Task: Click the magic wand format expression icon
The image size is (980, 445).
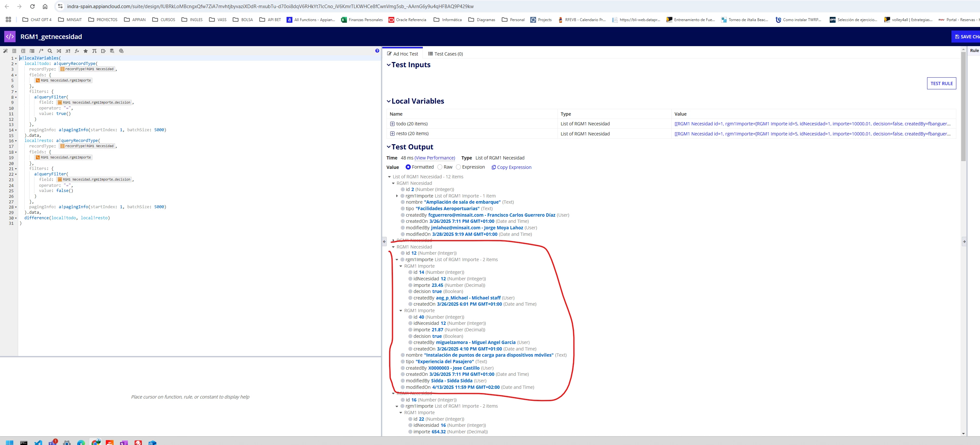Action: click(5, 51)
